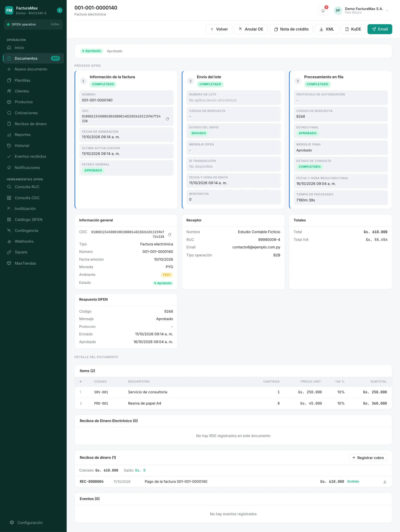Click the FacturaMax FM logo
The height and width of the screenshot is (532, 400).
click(x=9, y=10)
